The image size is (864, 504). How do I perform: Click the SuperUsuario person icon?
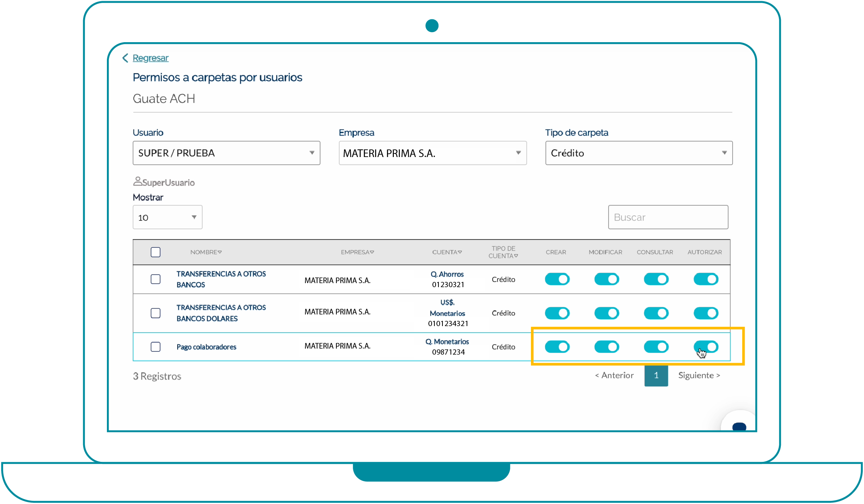click(x=137, y=182)
